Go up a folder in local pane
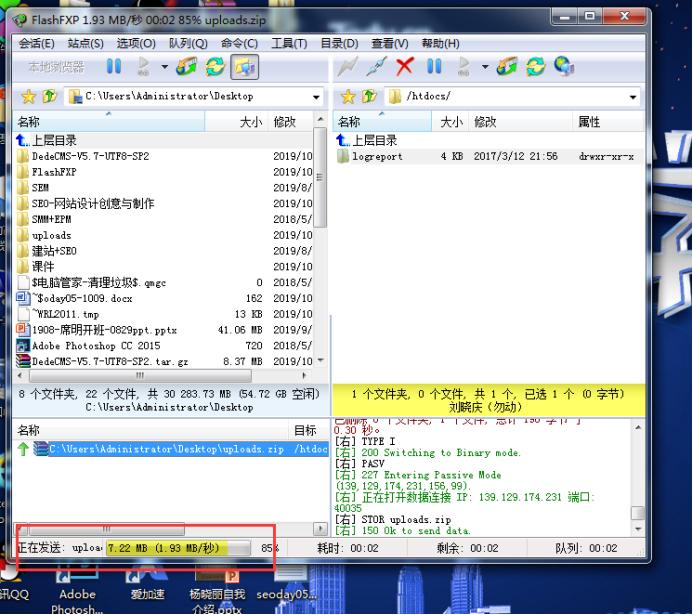 pyautogui.click(x=50, y=96)
